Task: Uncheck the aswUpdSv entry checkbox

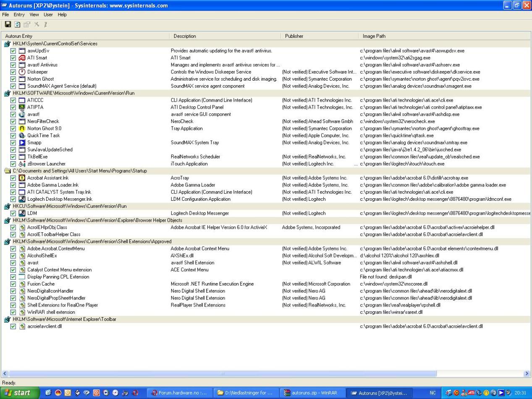Action: coord(13,51)
